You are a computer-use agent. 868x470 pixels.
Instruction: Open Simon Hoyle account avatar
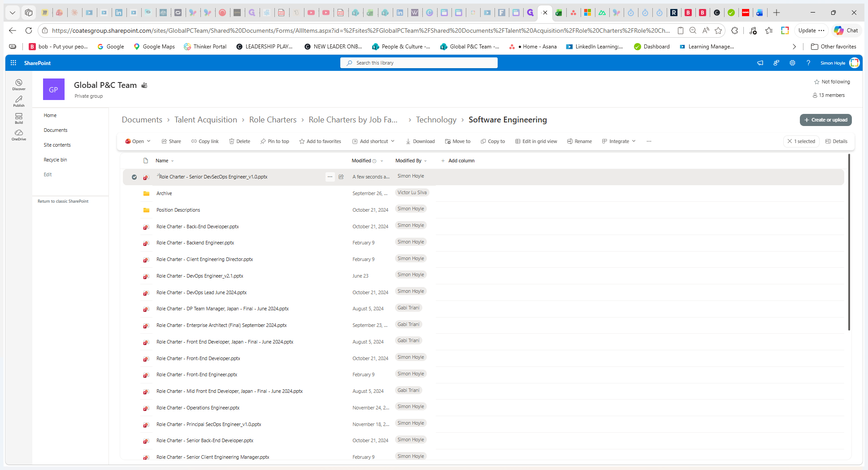855,63
